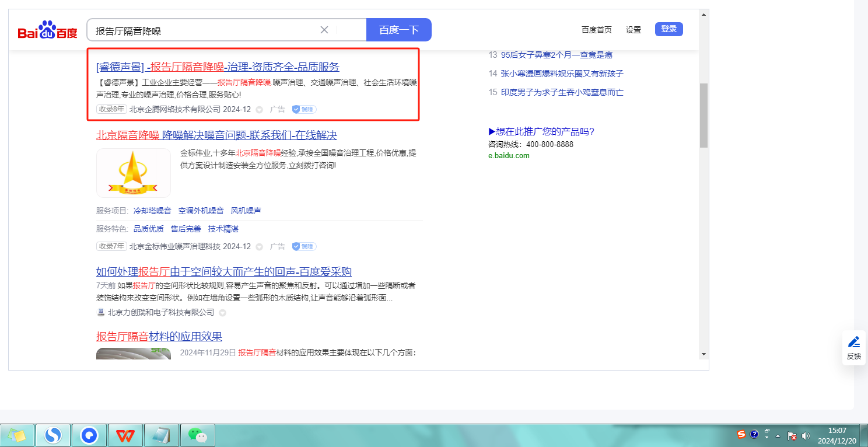Open the 冷却塔噪音 service link

pos(152,211)
